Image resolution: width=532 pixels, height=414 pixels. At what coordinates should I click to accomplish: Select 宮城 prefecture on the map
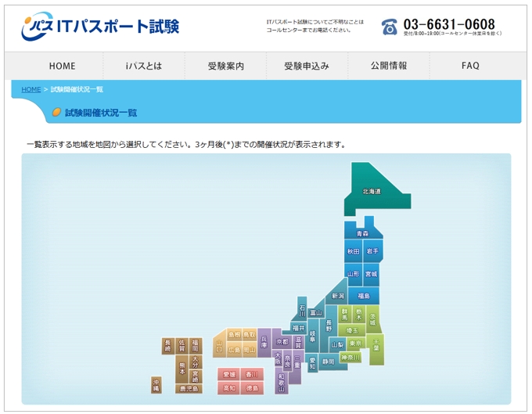tap(371, 273)
